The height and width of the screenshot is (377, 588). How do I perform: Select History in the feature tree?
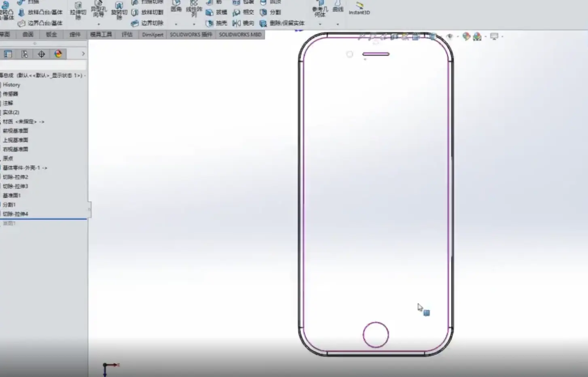11,85
